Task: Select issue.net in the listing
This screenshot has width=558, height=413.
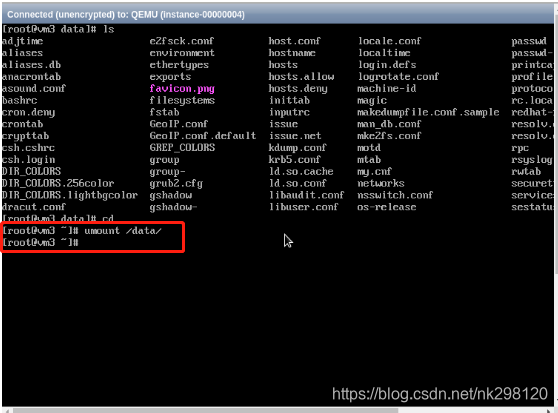Action: point(295,136)
